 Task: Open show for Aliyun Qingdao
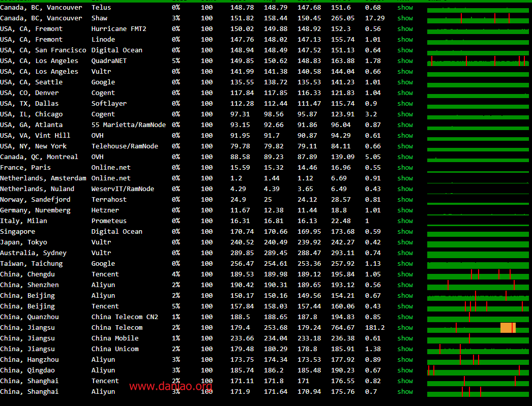(x=405, y=370)
